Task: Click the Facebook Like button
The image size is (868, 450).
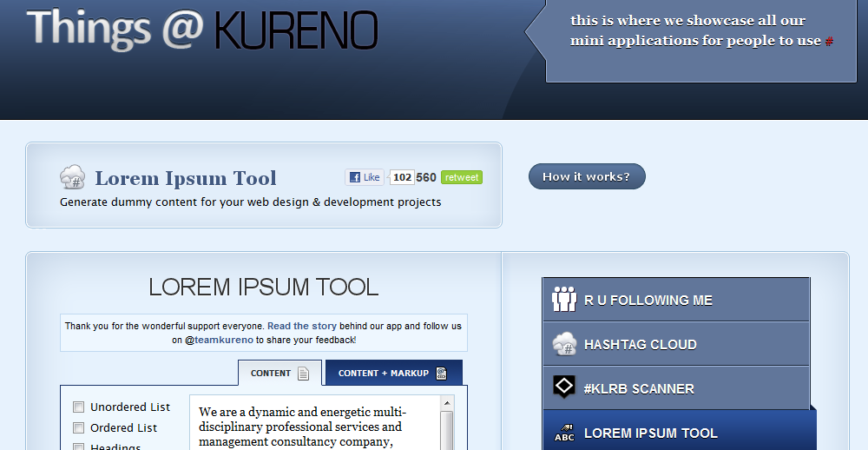Action: tap(365, 177)
